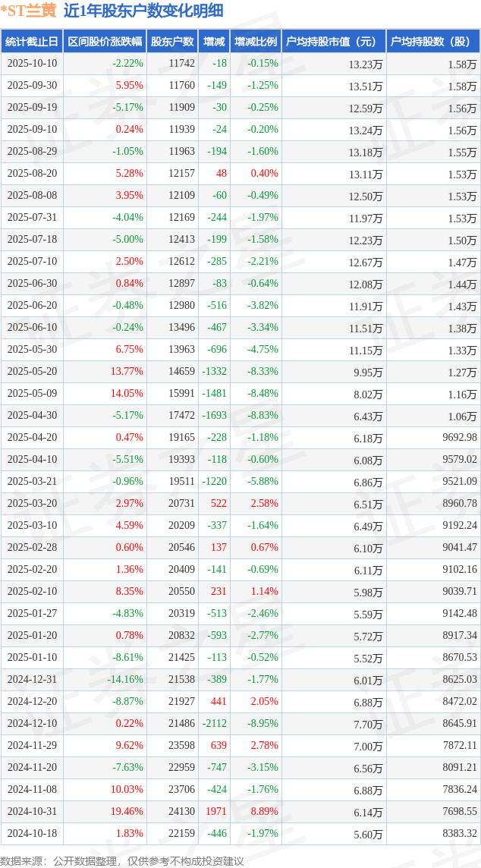
Task: Select the 13.51万 market value cell
Action: (x=366, y=86)
